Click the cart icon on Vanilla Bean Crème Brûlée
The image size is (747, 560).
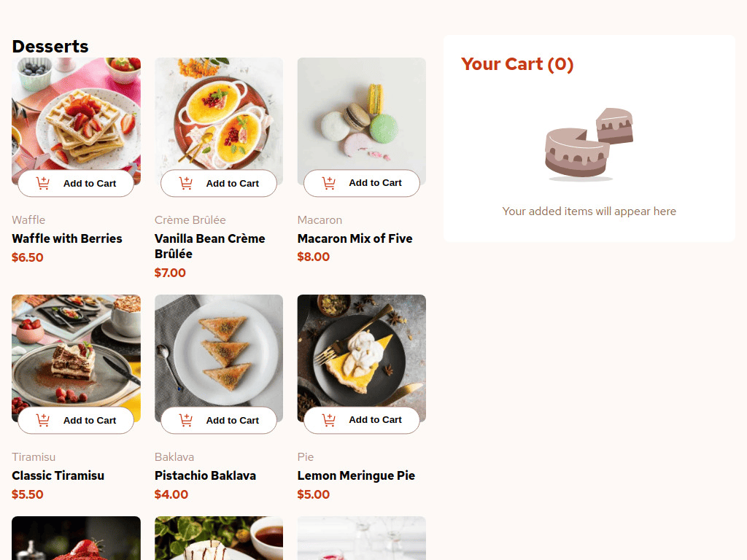coord(185,183)
